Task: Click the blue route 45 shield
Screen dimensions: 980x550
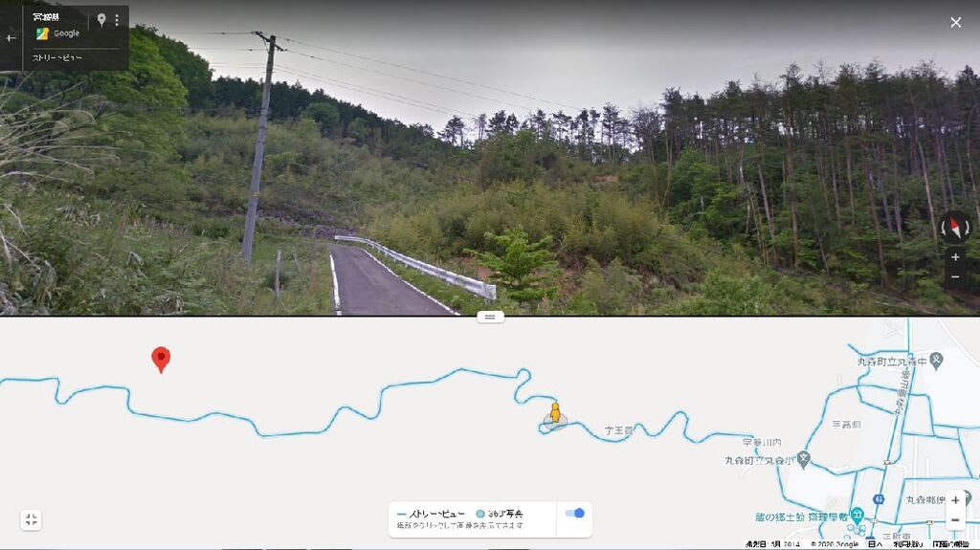Action: click(879, 498)
